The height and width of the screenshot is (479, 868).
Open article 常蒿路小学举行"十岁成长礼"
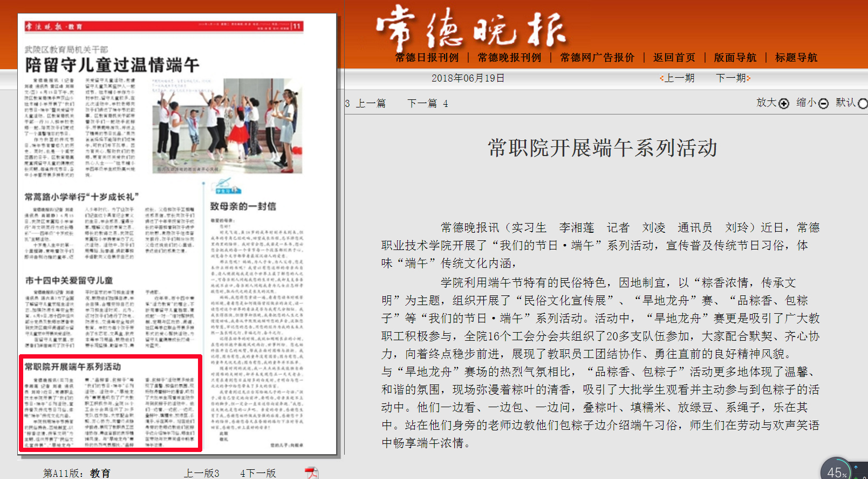point(82,197)
